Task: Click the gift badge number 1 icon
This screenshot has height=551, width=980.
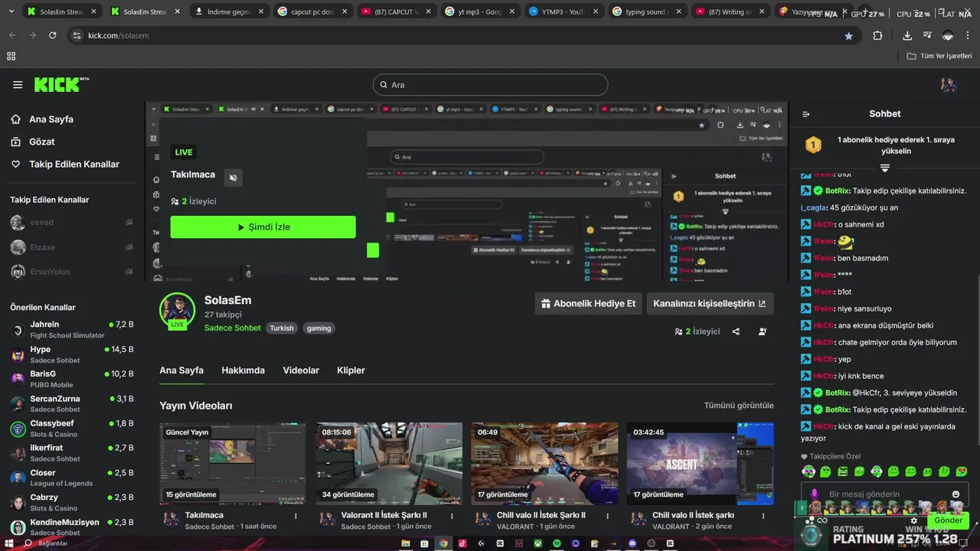Action: [812, 145]
